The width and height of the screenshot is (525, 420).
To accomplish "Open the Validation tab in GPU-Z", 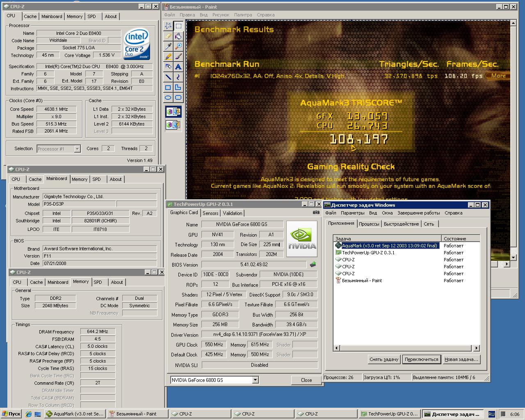I will pyautogui.click(x=233, y=213).
